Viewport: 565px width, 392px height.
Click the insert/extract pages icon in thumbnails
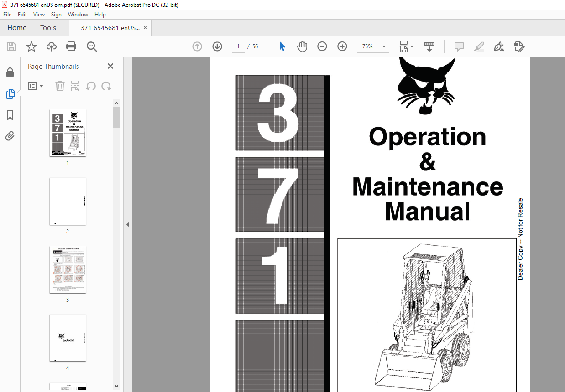75,86
